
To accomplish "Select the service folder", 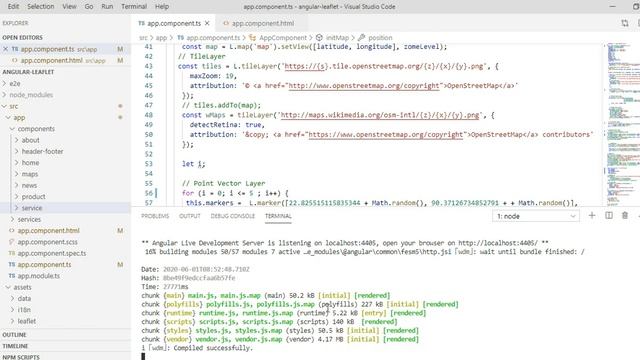I will tap(65, 208).
